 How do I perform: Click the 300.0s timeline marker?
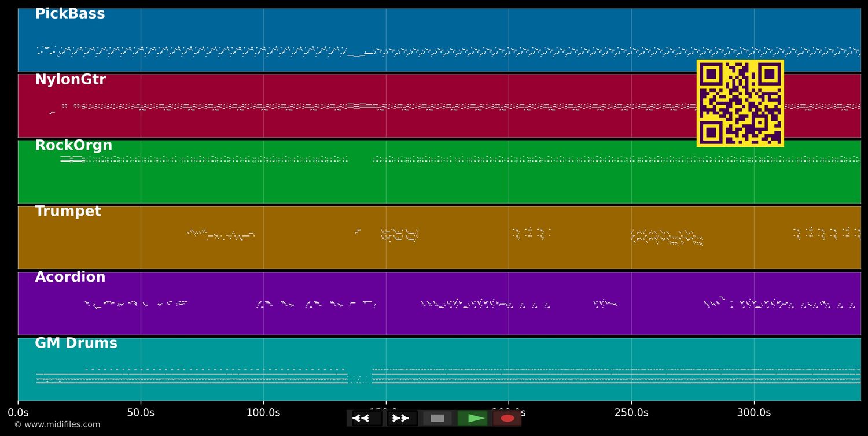(754, 413)
